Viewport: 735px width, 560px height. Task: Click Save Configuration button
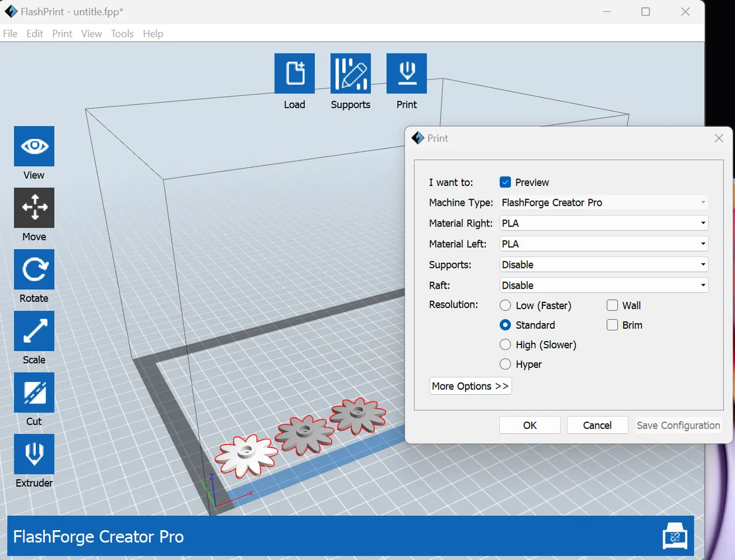[x=678, y=425]
